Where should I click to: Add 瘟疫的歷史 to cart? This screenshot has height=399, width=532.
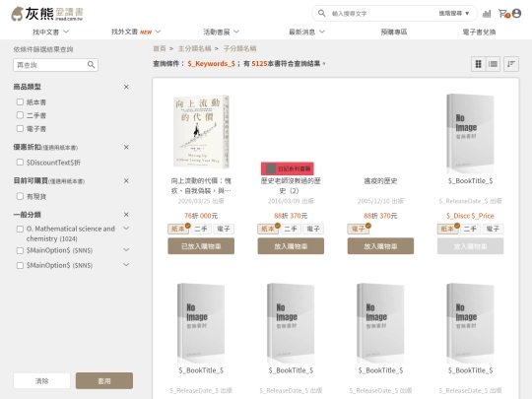coord(380,246)
